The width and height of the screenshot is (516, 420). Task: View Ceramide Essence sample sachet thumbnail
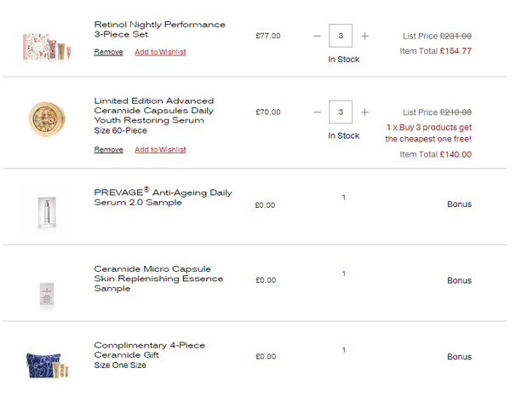[47, 295]
